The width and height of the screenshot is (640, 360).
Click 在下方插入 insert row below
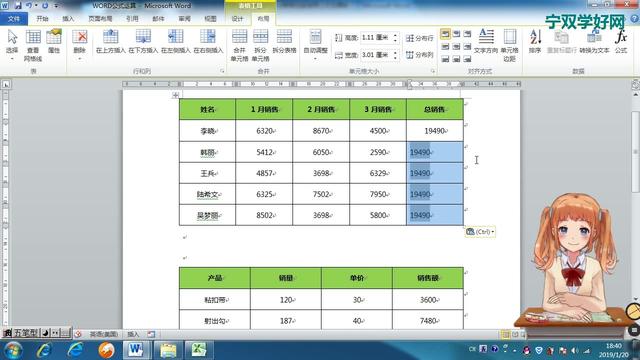[x=143, y=42]
